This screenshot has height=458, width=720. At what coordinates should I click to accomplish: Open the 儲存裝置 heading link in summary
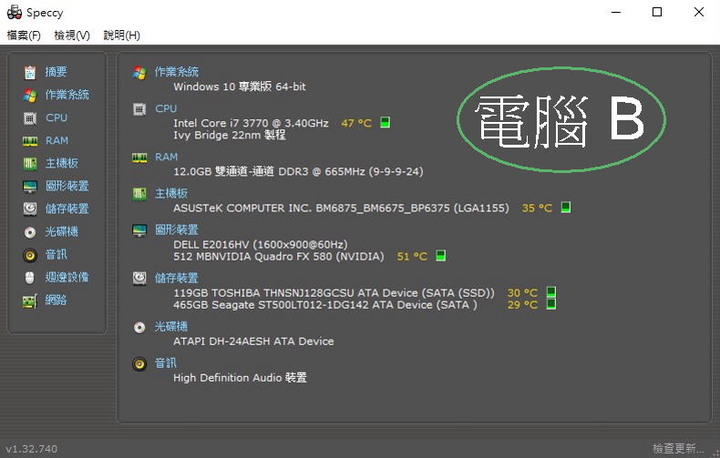click(176, 278)
